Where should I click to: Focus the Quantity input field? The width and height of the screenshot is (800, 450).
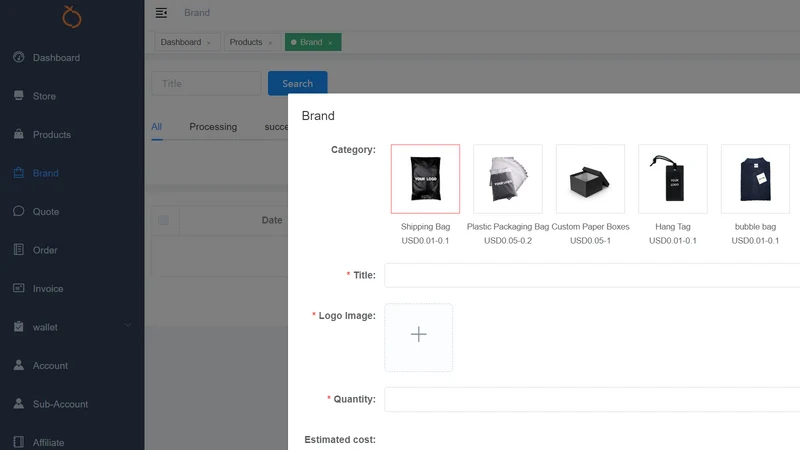click(592, 399)
